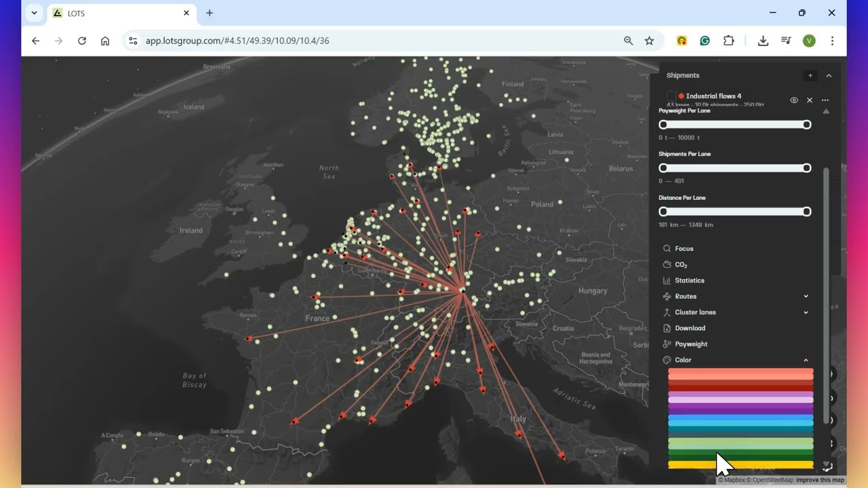Bookmark this page with the star
This screenshot has height=488, width=868.
[650, 41]
